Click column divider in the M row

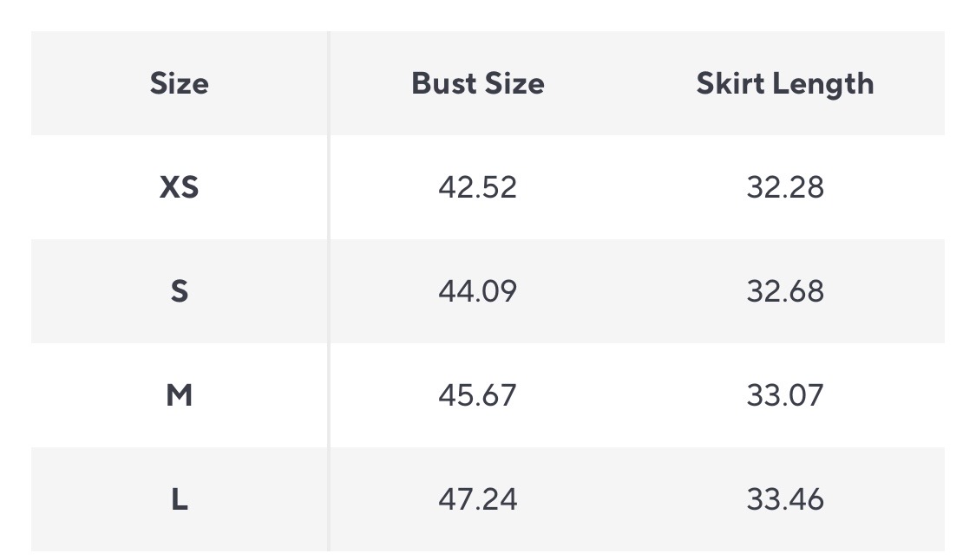329,395
